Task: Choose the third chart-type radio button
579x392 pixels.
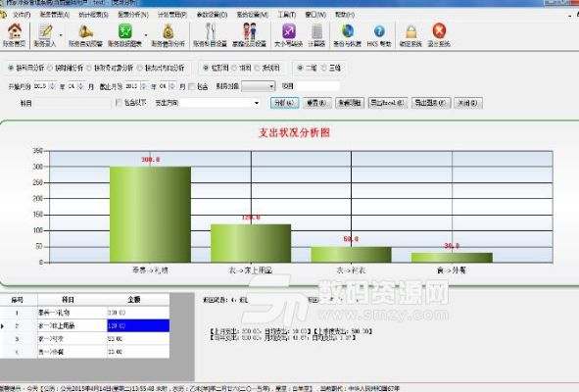Action: tap(257, 68)
